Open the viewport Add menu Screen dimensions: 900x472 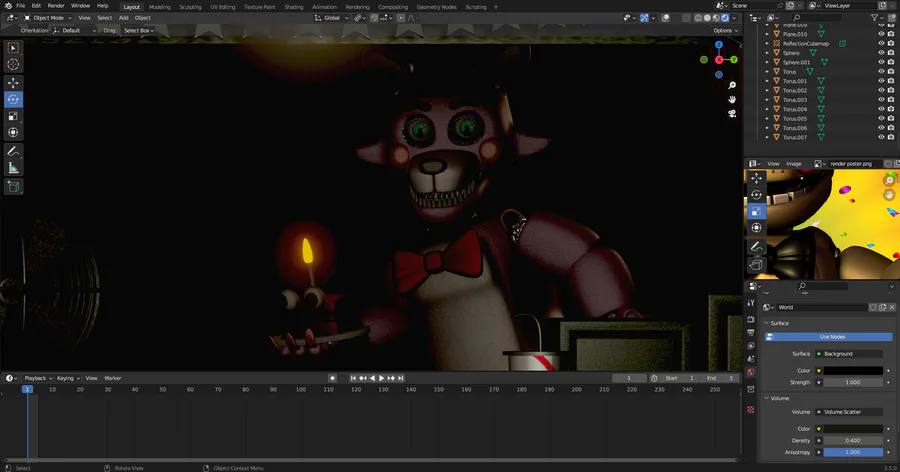123,18
